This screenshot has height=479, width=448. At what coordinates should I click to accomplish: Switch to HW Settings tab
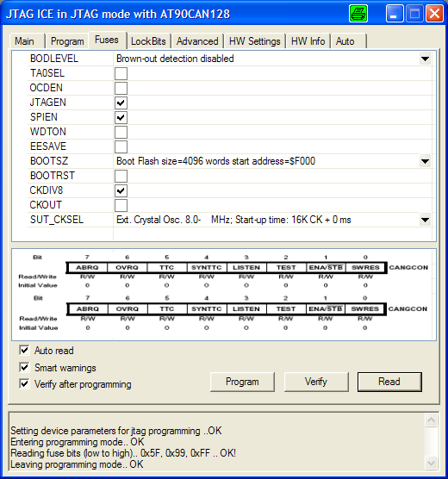tap(254, 41)
